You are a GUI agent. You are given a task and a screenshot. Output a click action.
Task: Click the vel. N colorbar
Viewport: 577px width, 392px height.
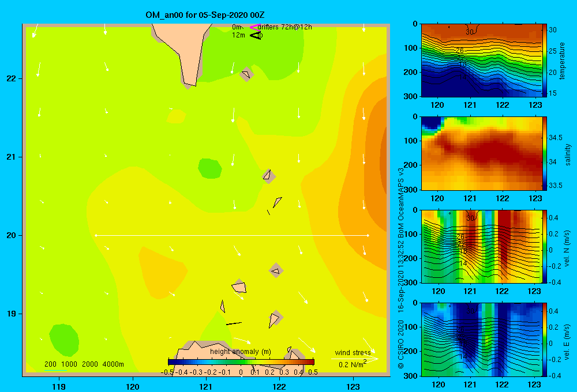point(545,246)
